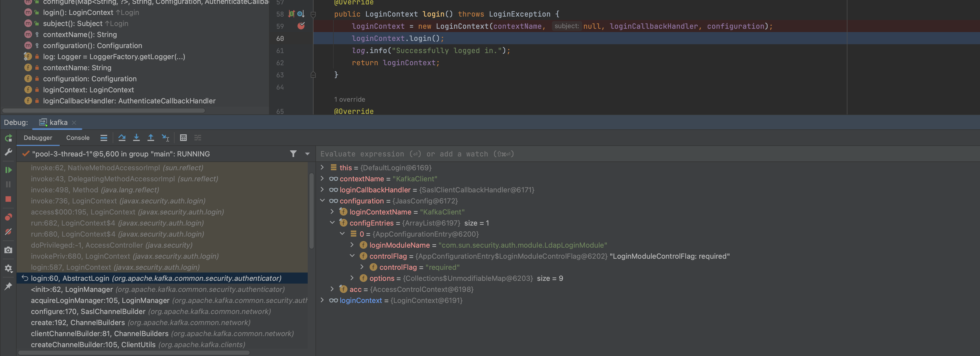This screenshot has width=980, height=356.
Task: Click Trace Current Stream Chain icon
Action: coord(198,138)
